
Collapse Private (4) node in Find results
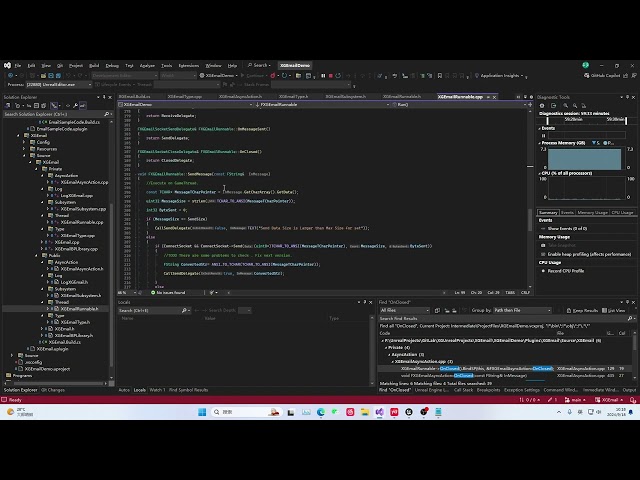pyautogui.click(x=386, y=348)
